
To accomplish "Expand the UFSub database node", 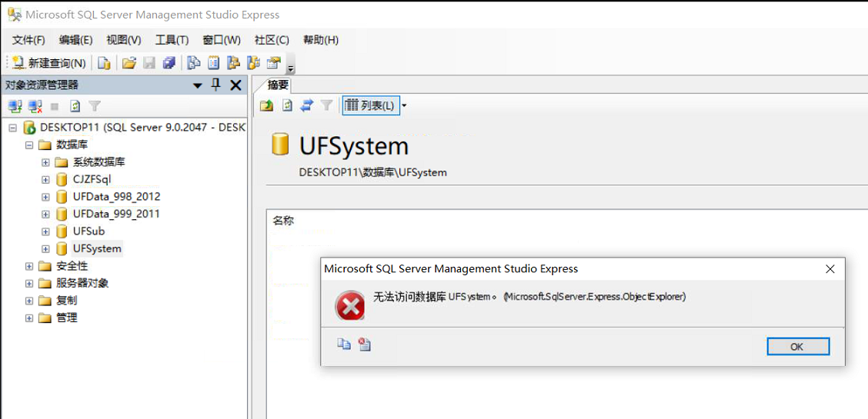I will pyautogui.click(x=46, y=231).
